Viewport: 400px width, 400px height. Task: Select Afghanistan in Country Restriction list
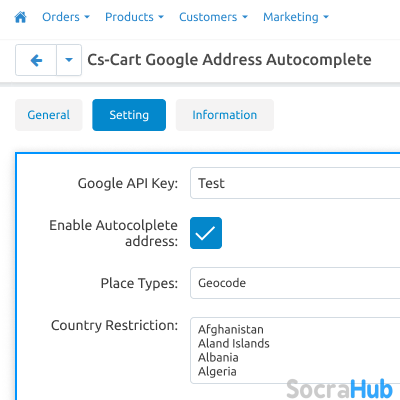(231, 329)
